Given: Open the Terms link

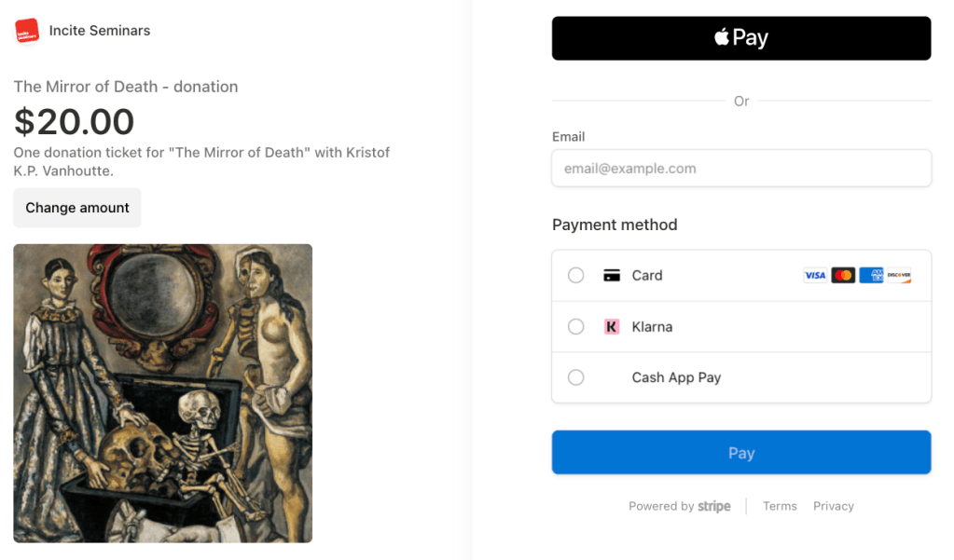Looking at the screenshot, I should pos(780,506).
